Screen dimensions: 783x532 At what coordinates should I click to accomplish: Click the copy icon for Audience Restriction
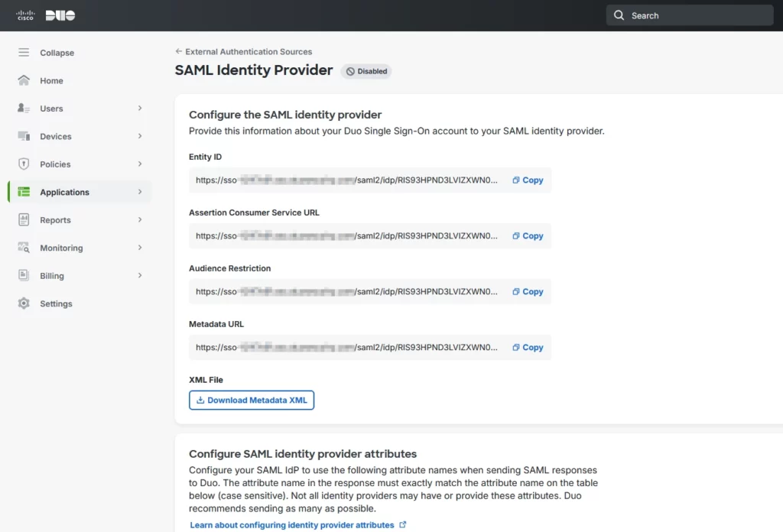pos(516,292)
